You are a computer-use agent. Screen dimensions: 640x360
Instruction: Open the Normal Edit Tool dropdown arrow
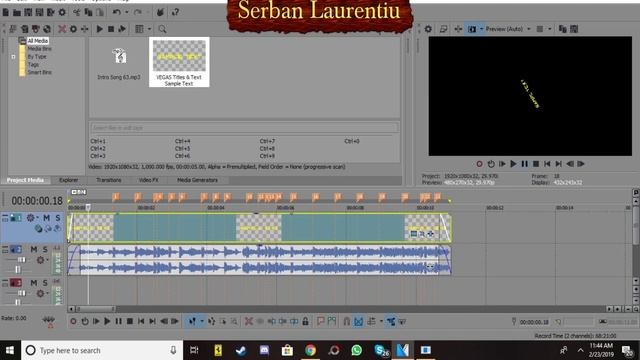201,322
